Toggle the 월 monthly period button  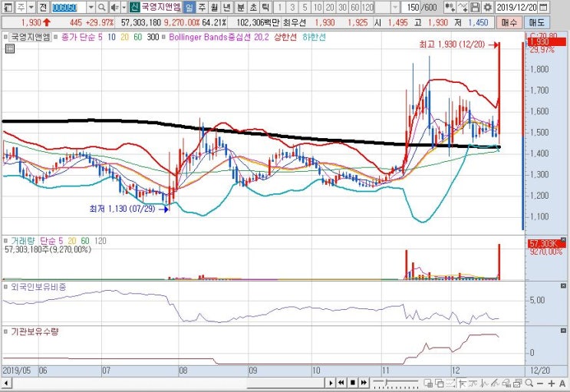point(215,7)
